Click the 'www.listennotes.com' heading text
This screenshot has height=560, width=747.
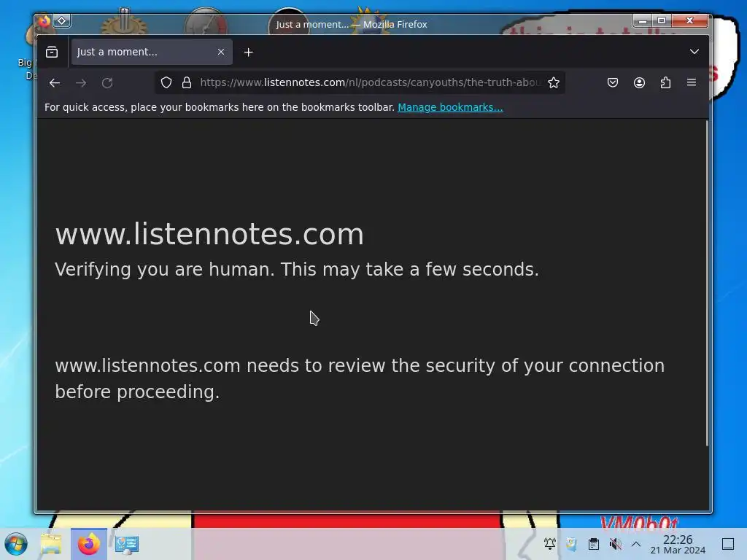[209, 234]
